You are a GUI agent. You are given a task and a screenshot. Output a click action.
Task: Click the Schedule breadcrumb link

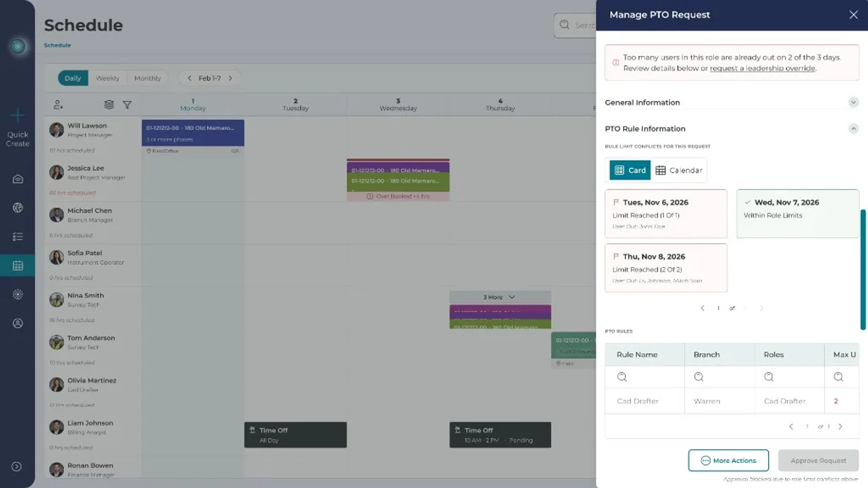point(57,45)
